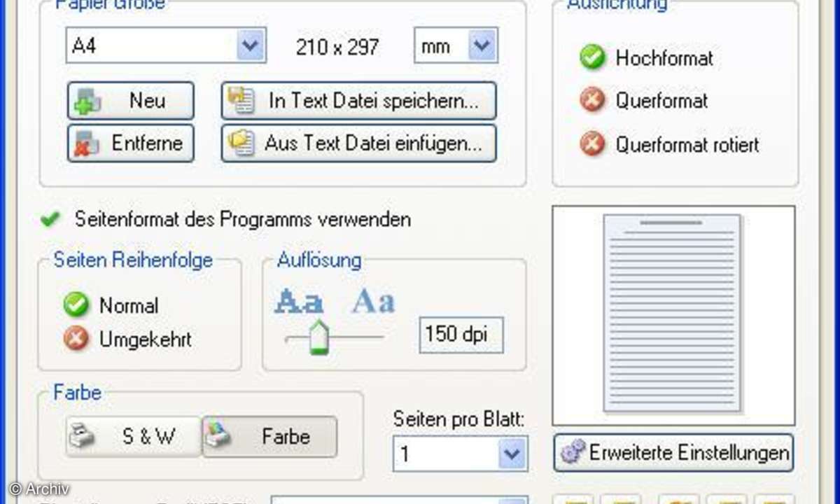The width and height of the screenshot is (840, 504).
Task: Select Querformat orientation
Action: point(644,101)
